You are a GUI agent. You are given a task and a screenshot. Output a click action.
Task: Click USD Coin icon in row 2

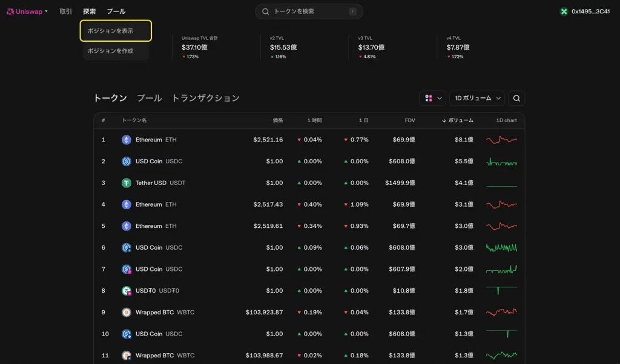point(126,161)
